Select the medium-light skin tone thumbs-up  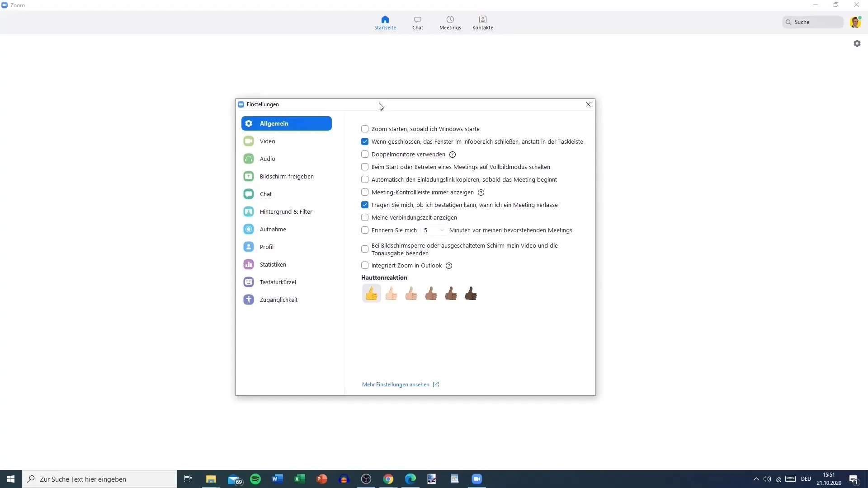pos(411,294)
